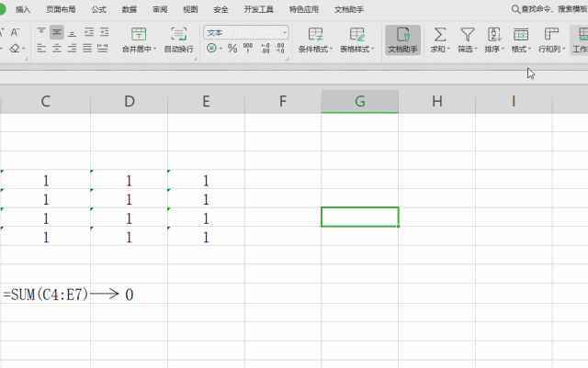The width and height of the screenshot is (588, 368).
Task: Toggle center horizontal text alignment
Action: 57,49
